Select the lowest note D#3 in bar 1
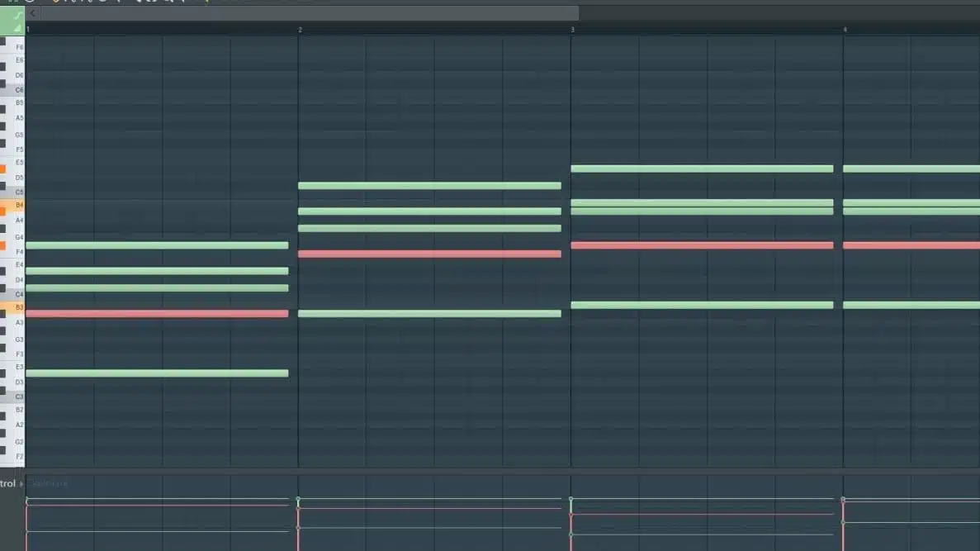Screen dimensions: 980x551 157,373
